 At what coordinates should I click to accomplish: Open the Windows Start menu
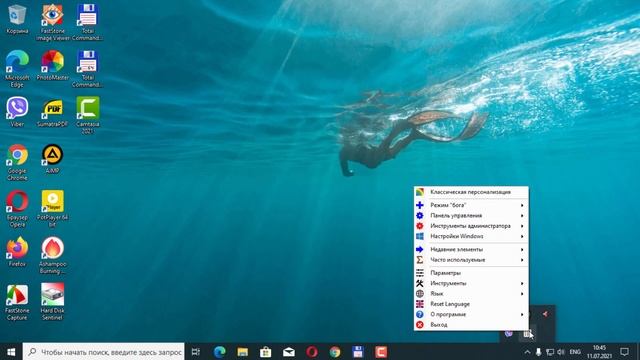[x=11, y=351]
